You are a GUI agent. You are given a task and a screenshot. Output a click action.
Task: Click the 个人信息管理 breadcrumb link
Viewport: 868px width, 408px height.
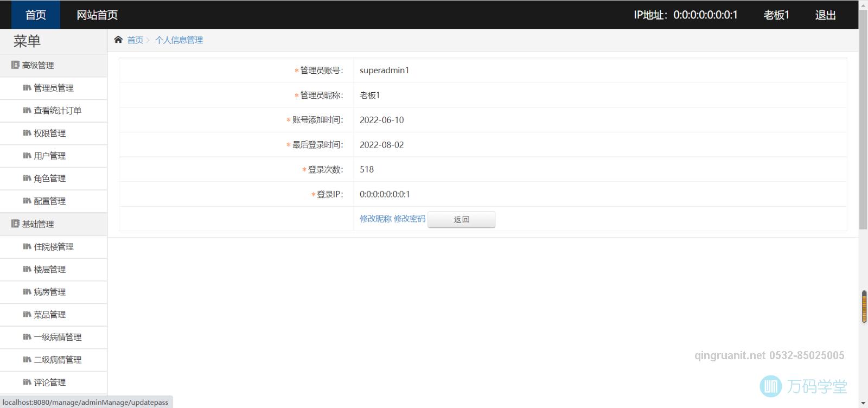[179, 40]
